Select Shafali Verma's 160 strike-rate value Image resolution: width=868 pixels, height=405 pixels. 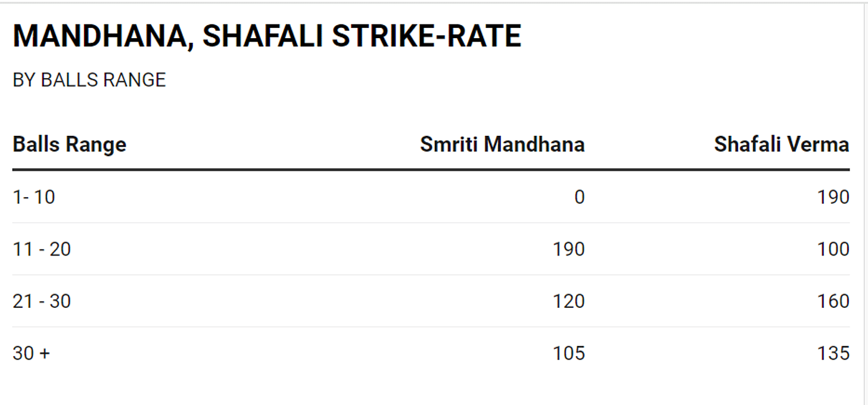(833, 301)
